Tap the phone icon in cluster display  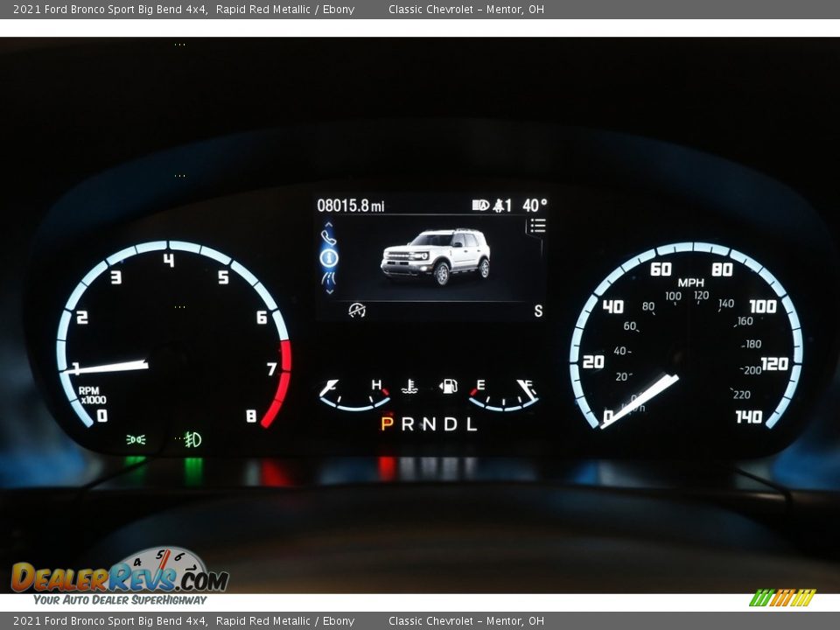328,238
